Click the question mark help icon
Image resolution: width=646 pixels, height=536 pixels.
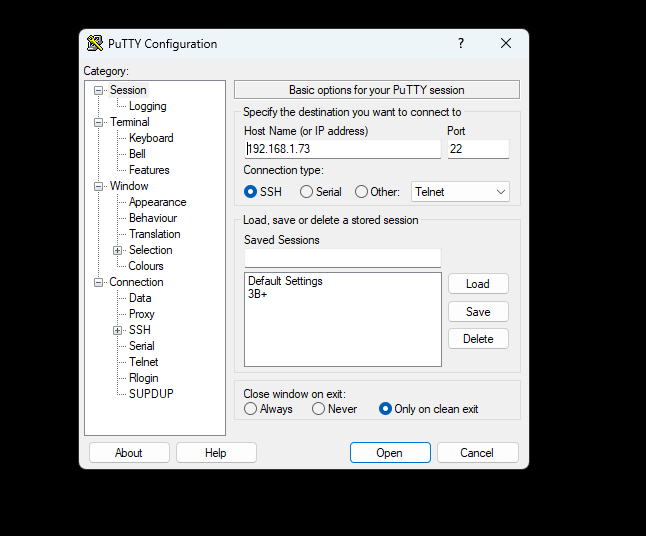click(461, 43)
